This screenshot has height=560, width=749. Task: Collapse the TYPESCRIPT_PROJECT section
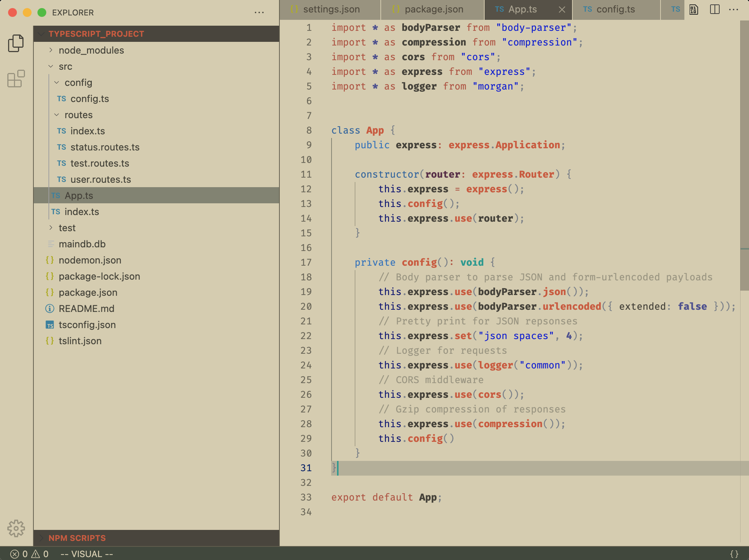[156, 34]
